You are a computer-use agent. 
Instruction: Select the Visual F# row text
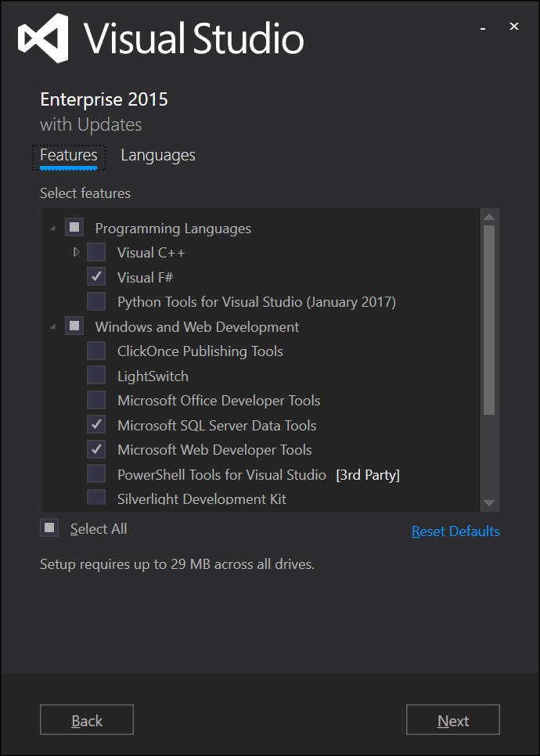pyautogui.click(x=145, y=277)
